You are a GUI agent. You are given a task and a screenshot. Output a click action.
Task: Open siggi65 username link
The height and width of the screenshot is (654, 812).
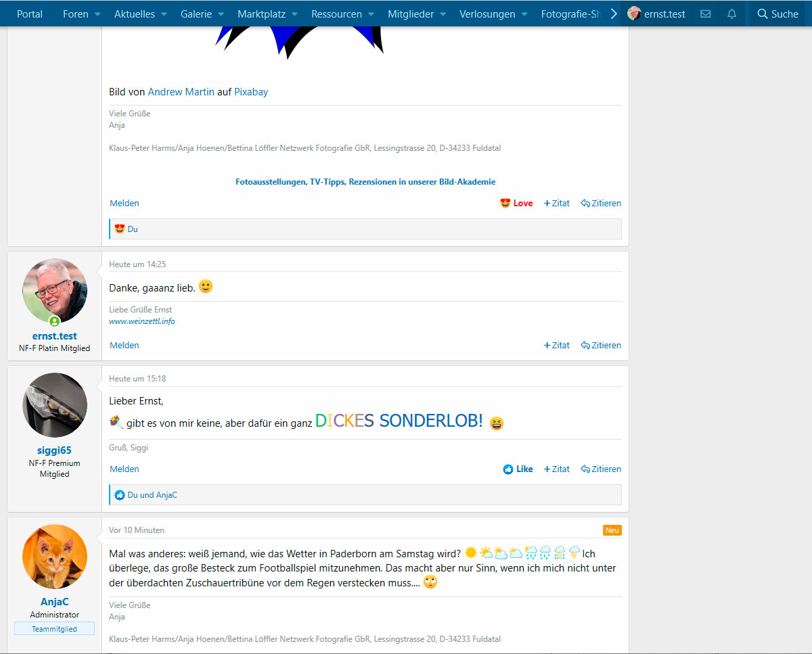54,450
